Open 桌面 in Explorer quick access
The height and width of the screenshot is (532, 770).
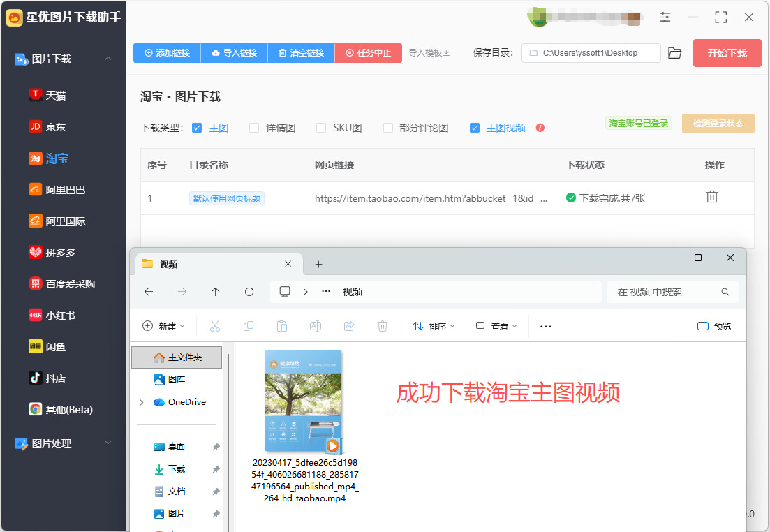170,447
